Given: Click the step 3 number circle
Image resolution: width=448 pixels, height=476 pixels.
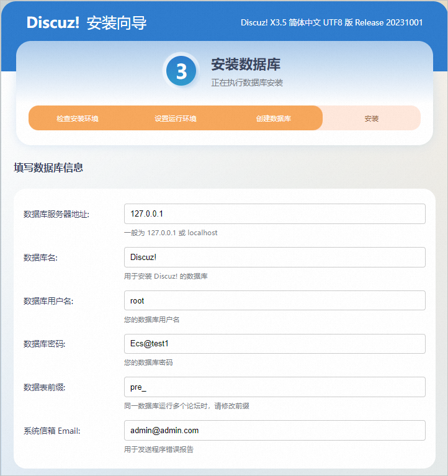Looking at the screenshot, I should (x=181, y=71).
